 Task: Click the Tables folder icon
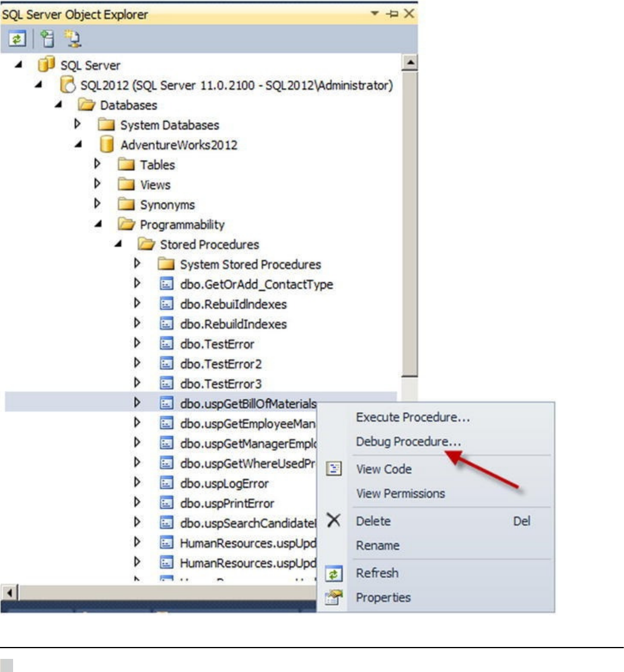(126, 164)
